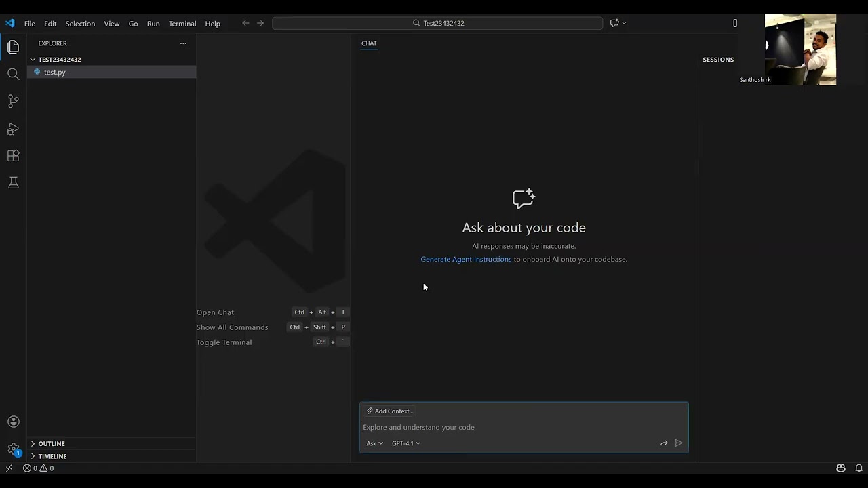Open the GPT-4.1 model picker

(406, 443)
